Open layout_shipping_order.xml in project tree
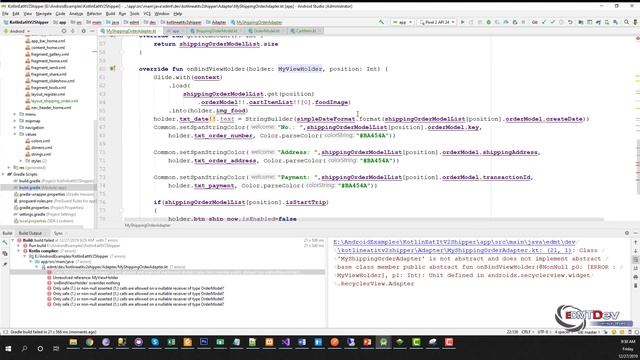Image resolution: width=640 pixels, height=360 pixels. [54, 101]
